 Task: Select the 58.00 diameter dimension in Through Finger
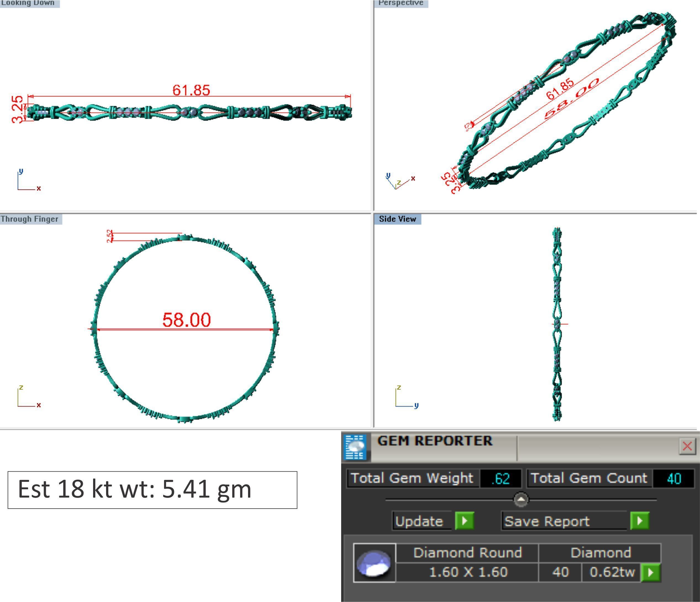[186, 320]
